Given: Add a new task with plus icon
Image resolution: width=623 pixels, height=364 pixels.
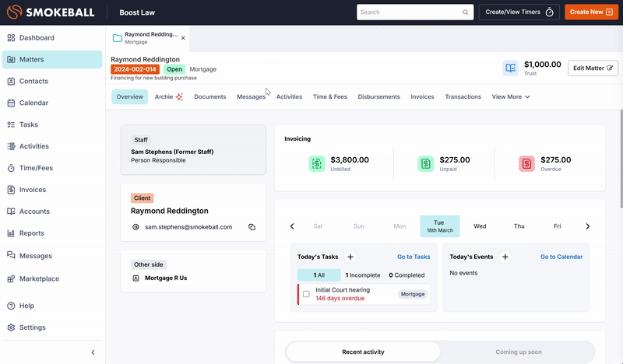Looking at the screenshot, I should 350,257.
